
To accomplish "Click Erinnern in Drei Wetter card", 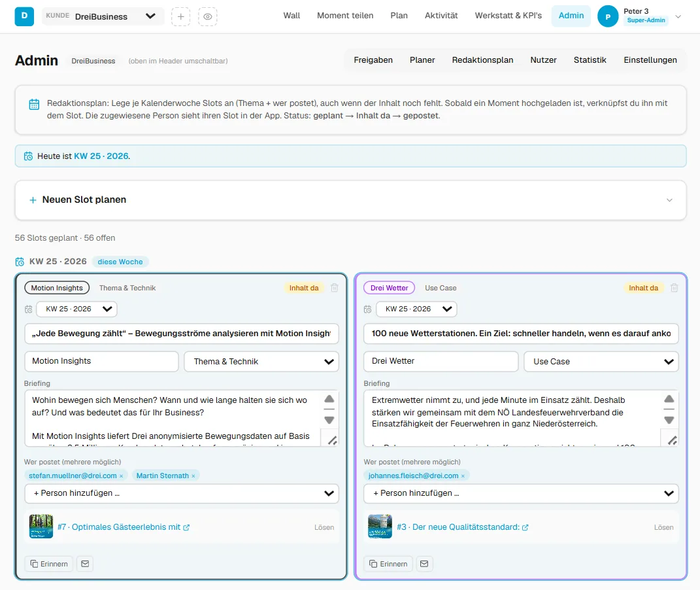I will point(388,564).
